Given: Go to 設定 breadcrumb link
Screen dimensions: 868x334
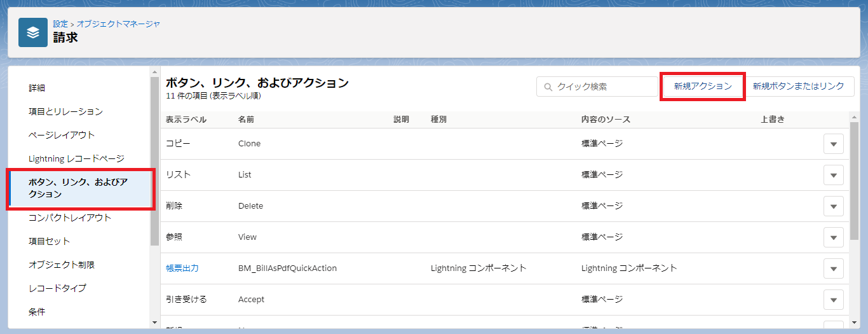Looking at the screenshot, I should coord(60,24).
